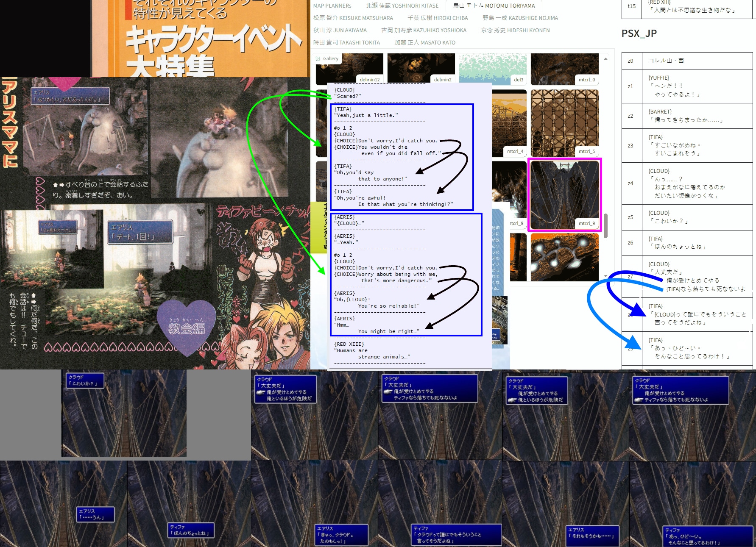
Task: Open the TAKASHI TOKITA tab
Action: pos(346,43)
